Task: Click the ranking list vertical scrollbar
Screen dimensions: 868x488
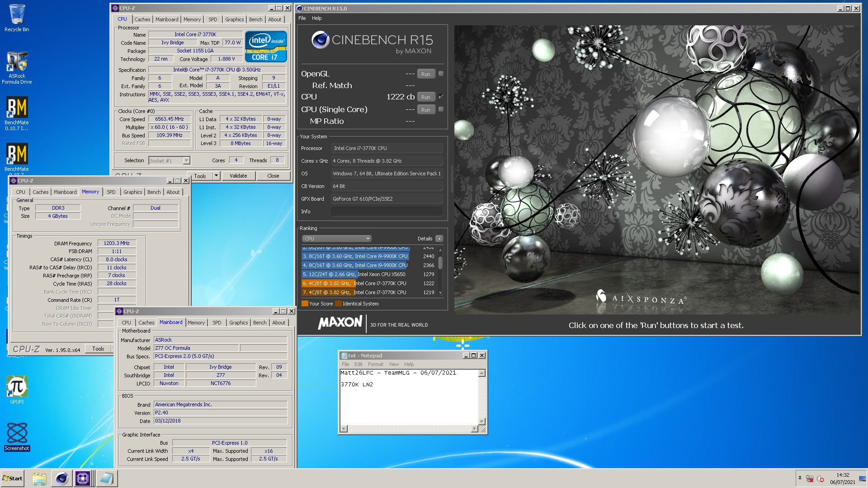Action: (x=440, y=272)
